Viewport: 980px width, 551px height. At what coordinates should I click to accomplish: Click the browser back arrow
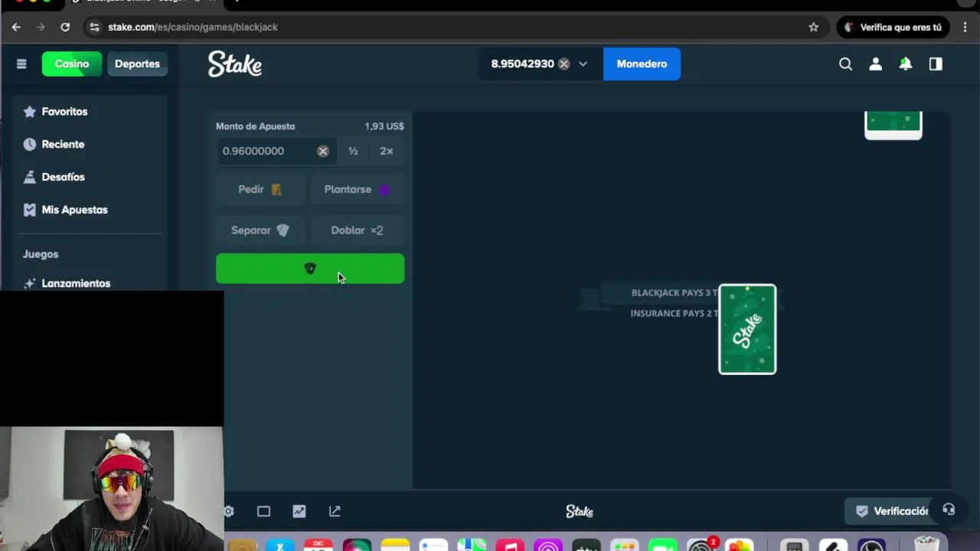(16, 27)
